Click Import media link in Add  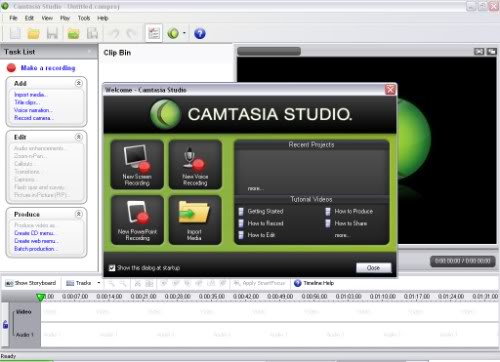[31, 95]
